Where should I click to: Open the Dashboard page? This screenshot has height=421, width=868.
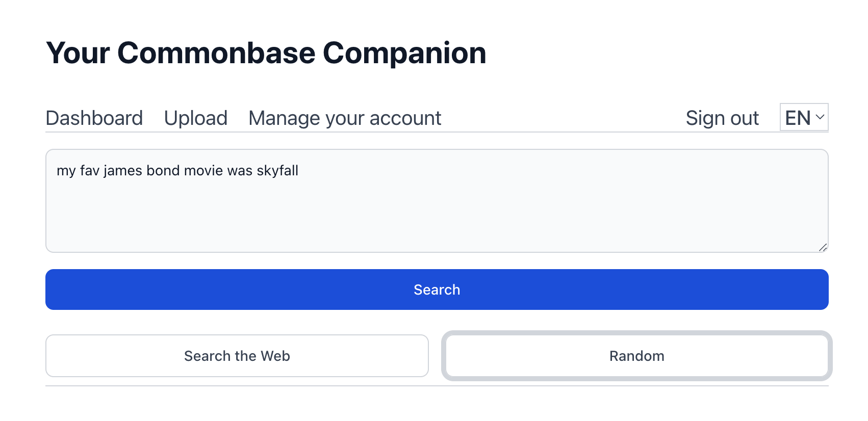pyautogui.click(x=94, y=118)
